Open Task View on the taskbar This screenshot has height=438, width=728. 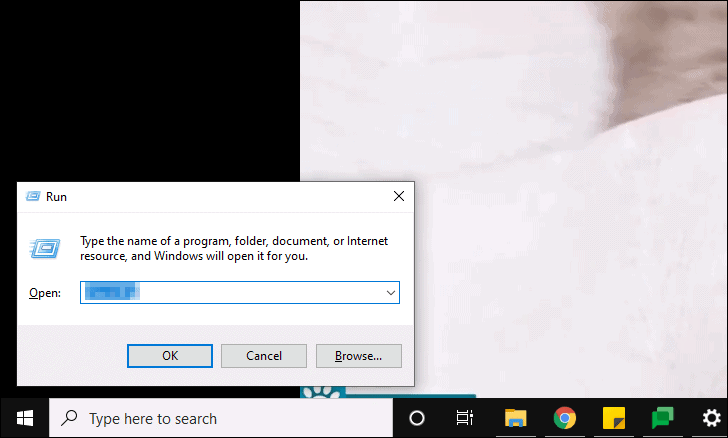[x=465, y=418]
